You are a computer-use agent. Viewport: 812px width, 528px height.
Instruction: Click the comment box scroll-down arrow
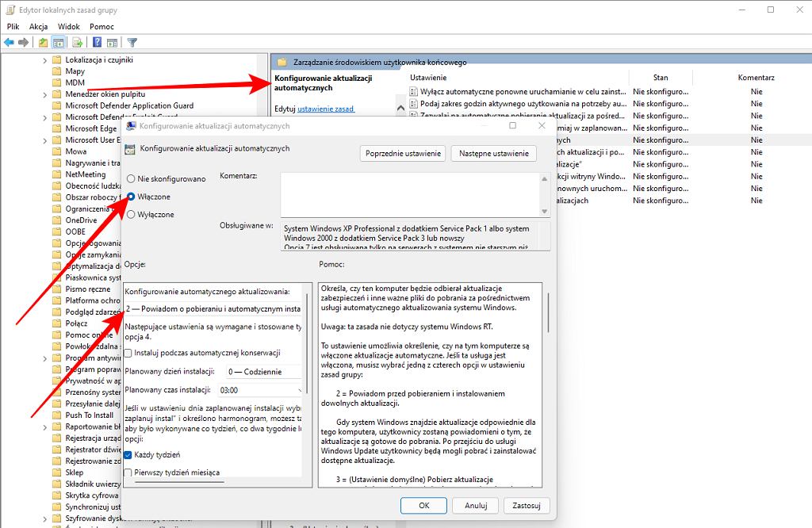(x=544, y=211)
